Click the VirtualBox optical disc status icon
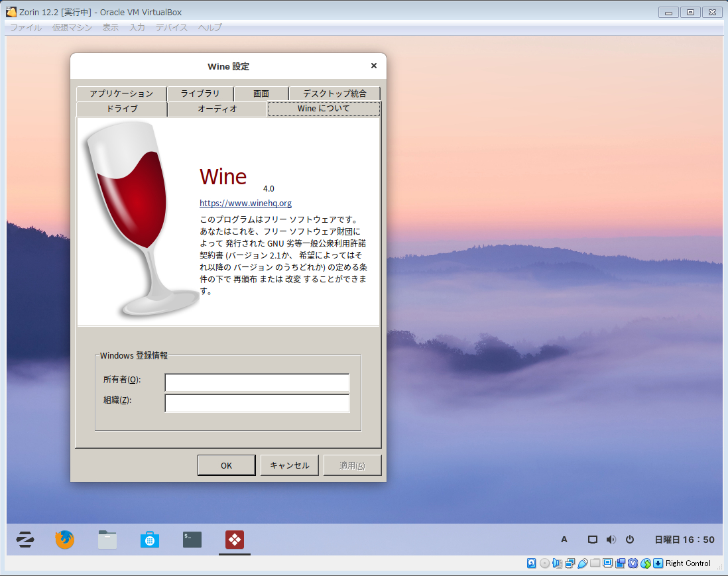Screen dimensions: 728x576 click(x=544, y=563)
